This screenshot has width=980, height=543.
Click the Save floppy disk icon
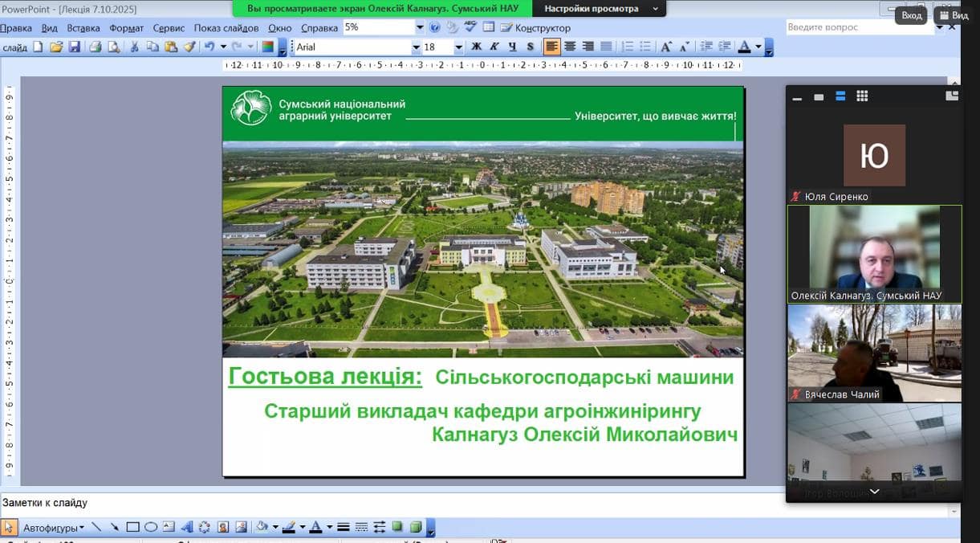75,47
